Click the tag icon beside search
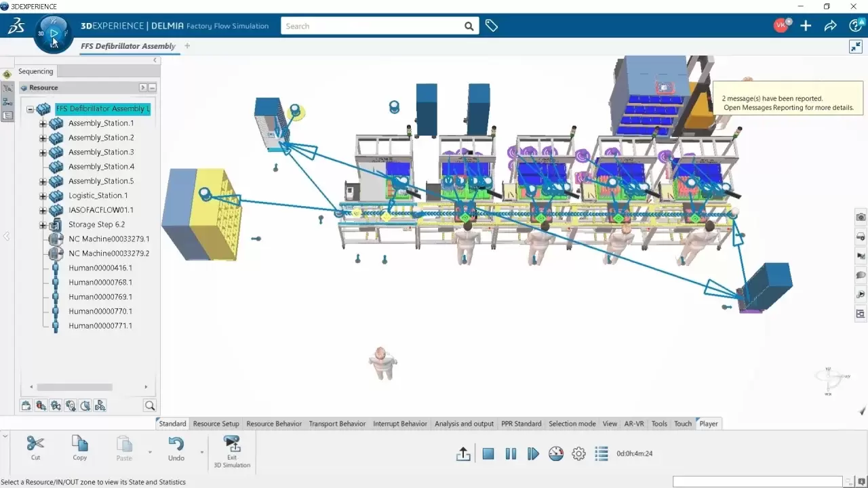This screenshot has height=488, width=868. point(492,26)
